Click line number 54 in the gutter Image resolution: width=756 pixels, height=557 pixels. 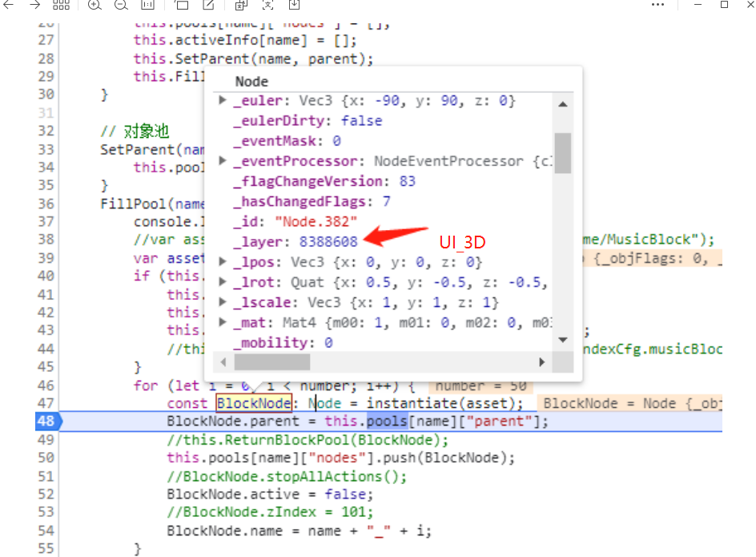pos(46,531)
